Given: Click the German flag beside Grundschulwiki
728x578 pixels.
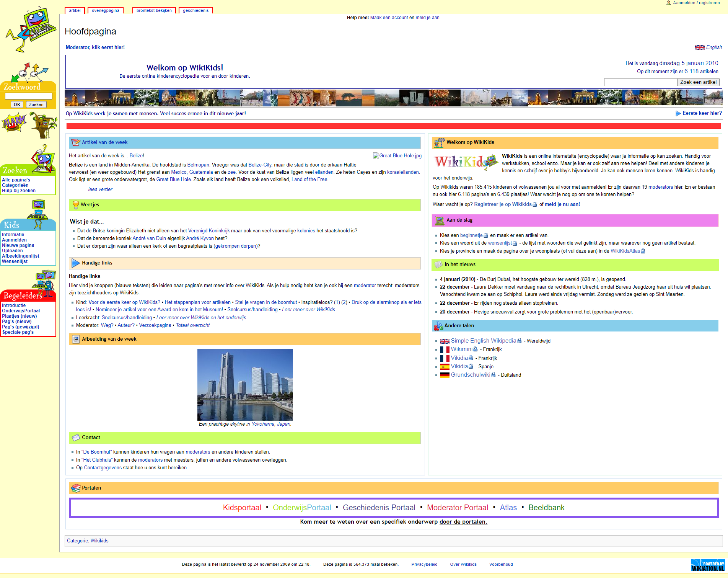Looking at the screenshot, I should 445,375.
